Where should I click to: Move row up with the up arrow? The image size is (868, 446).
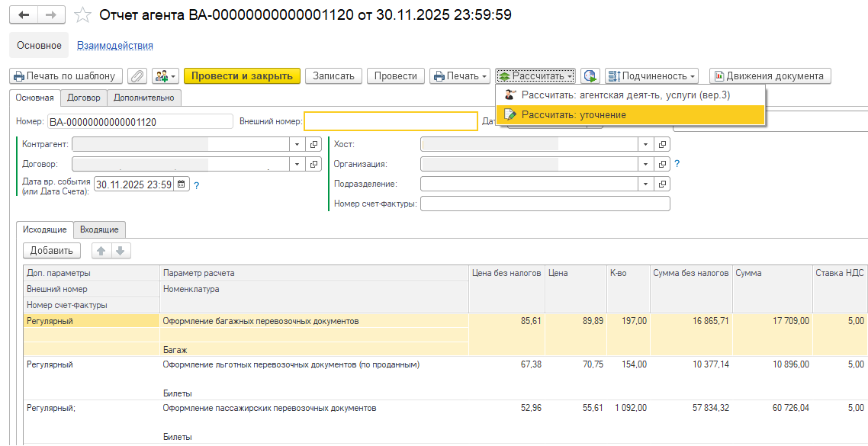pyautogui.click(x=101, y=251)
